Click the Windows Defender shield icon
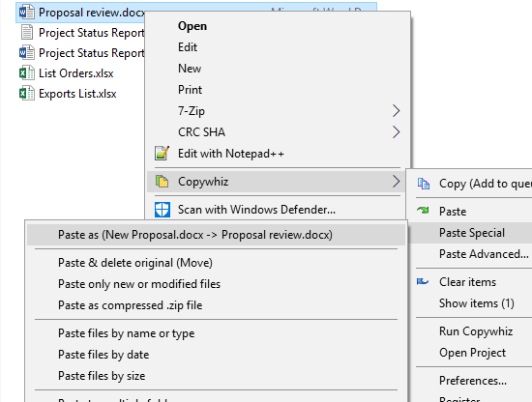Screen dimensions: 532x402 pos(163,210)
